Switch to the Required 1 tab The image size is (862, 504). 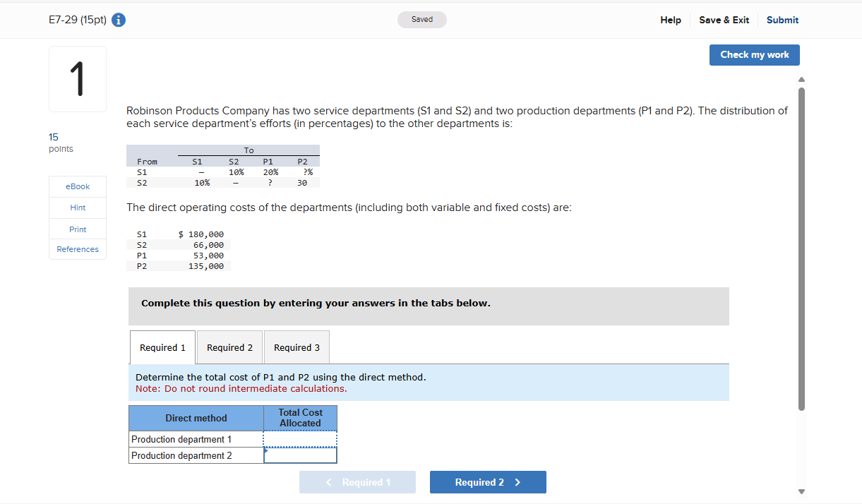162,347
